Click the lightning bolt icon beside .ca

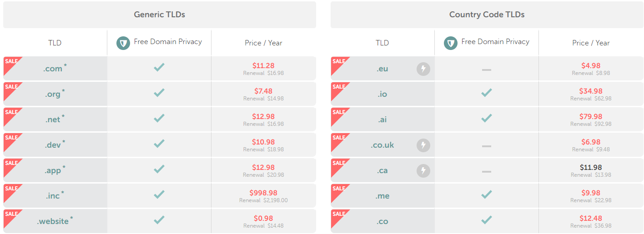(423, 171)
